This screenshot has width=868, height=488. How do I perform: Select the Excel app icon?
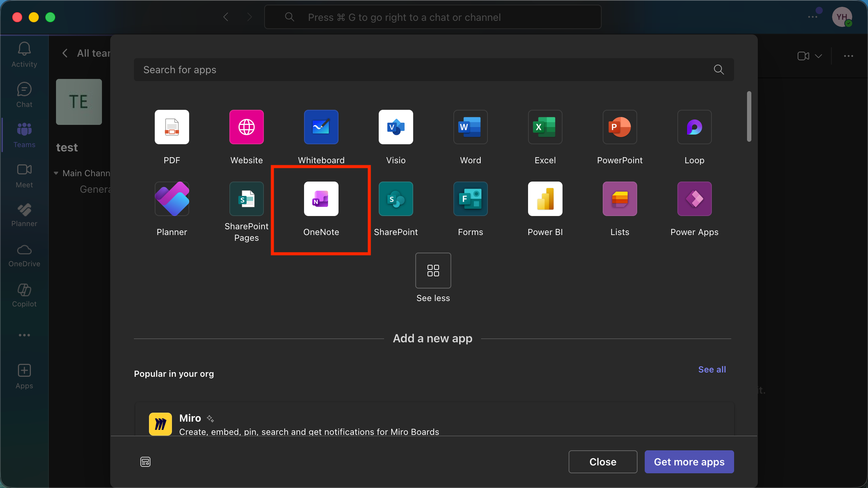point(545,127)
